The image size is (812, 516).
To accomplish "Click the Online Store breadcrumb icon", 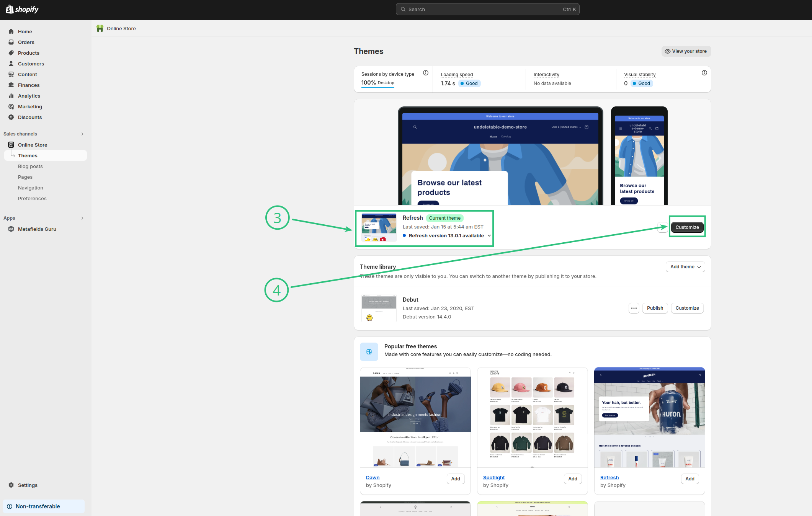I will pyautogui.click(x=100, y=28).
